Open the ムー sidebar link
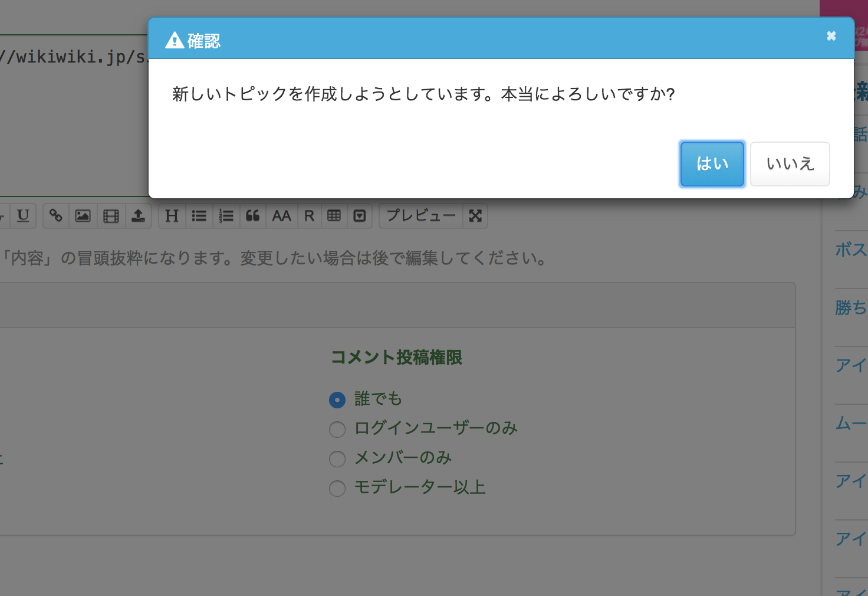868x596 pixels. click(851, 423)
